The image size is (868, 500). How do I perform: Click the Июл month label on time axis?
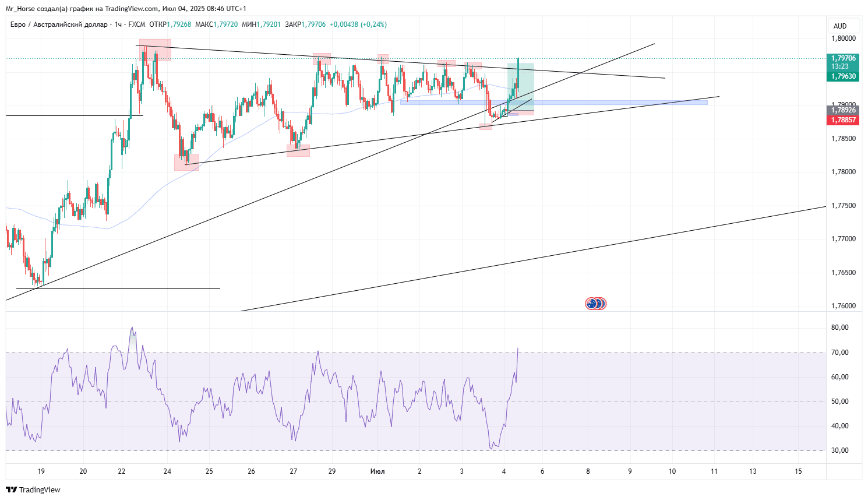[x=377, y=471]
